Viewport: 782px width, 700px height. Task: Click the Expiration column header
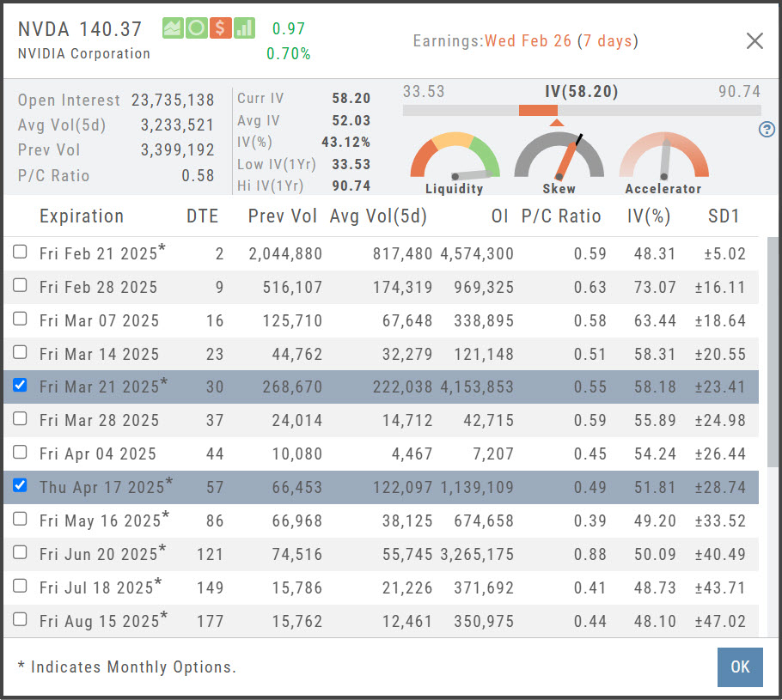coord(82,216)
